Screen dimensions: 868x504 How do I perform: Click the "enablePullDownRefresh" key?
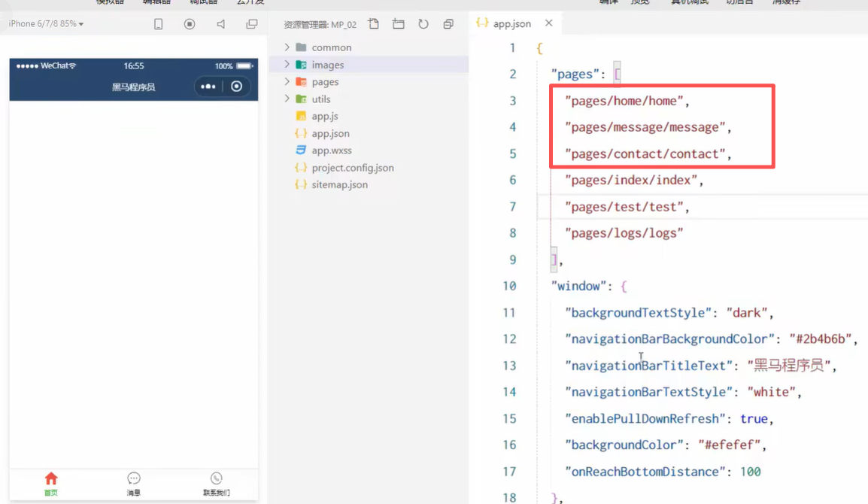(645, 419)
